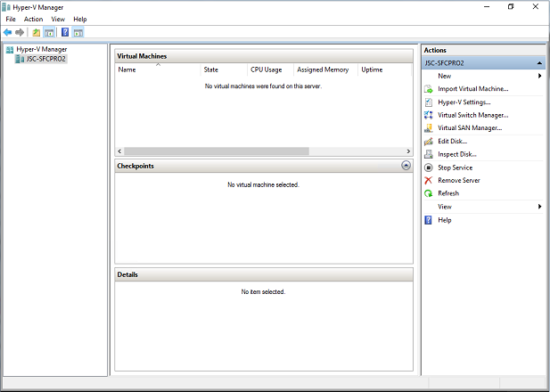Click the Hyper-V Manager root node icon
The width and height of the screenshot is (550, 392).
pyautogui.click(x=10, y=49)
